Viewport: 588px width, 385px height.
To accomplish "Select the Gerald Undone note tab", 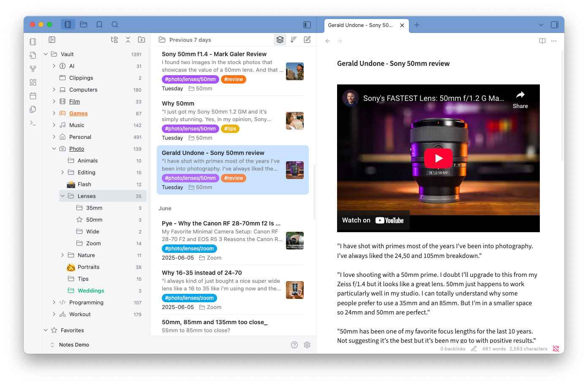I will [360, 25].
